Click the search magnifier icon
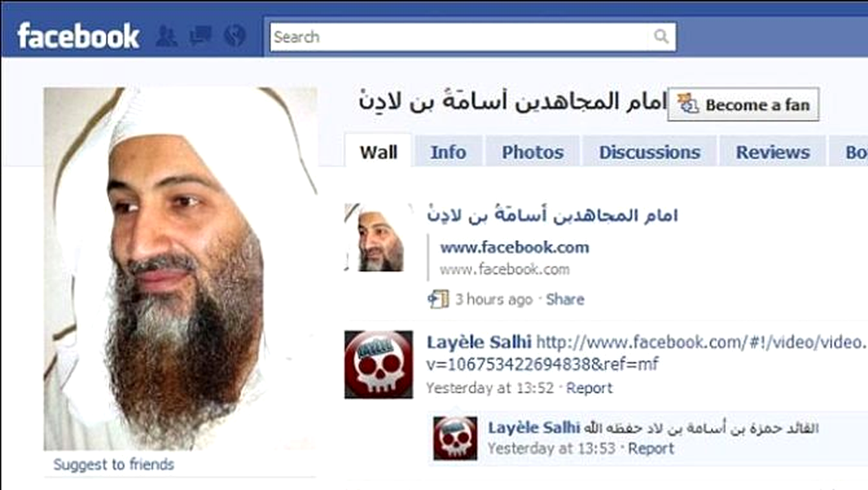The height and width of the screenshot is (490, 868). pos(661,36)
